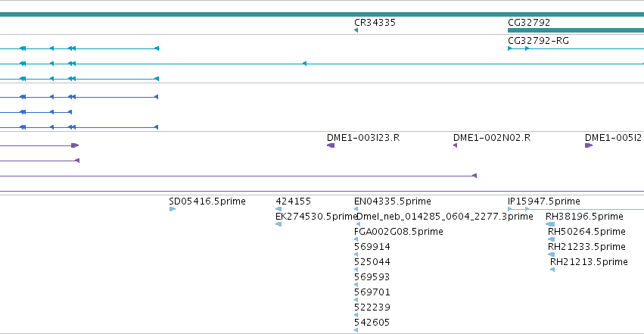Select the SD05416.5prime label
644x334 pixels.
coord(207,201)
